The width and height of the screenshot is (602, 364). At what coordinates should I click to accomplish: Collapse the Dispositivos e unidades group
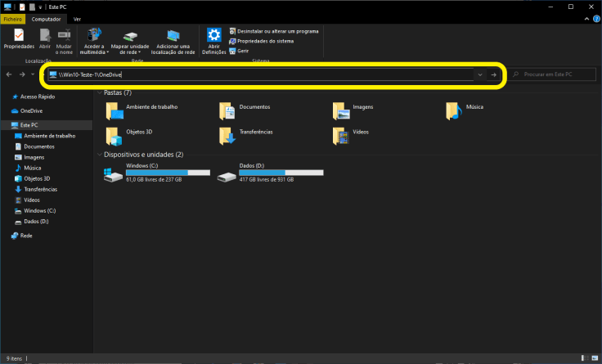click(99, 155)
